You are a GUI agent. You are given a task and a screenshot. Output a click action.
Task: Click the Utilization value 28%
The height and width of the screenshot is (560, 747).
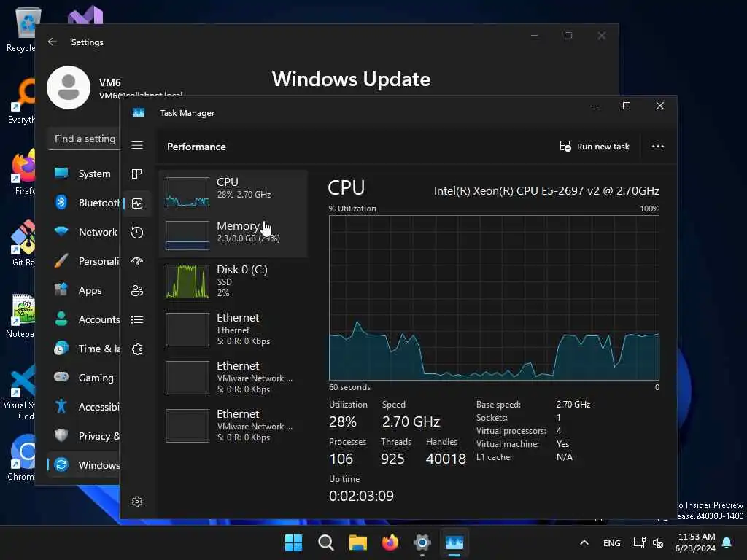tap(343, 421)
